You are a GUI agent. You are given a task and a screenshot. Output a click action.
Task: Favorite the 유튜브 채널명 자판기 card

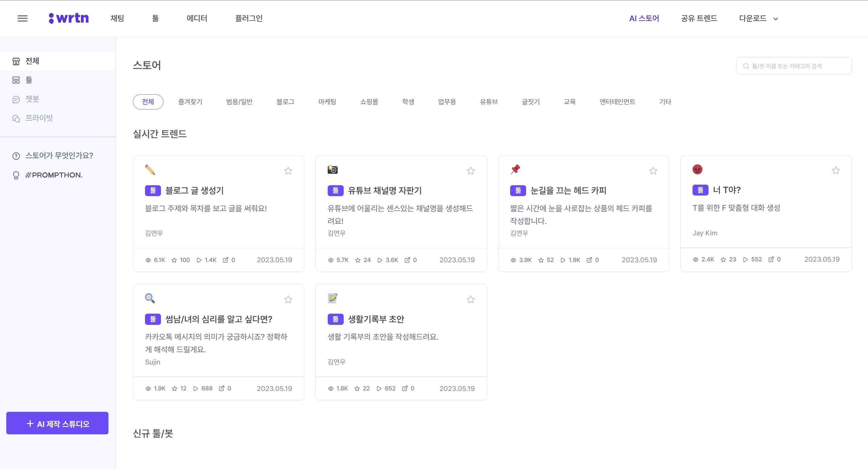pyautogui.click(x=471, y=171)
